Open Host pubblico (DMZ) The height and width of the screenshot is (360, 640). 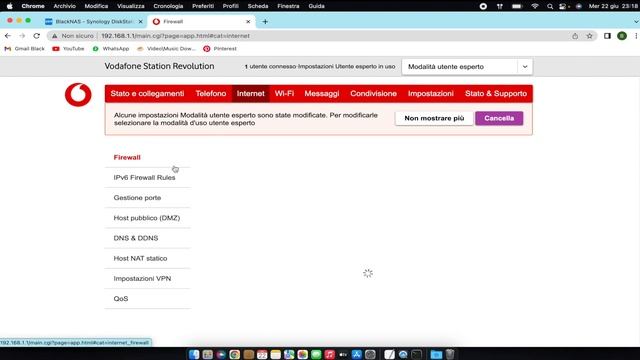(x=148, y=218)
